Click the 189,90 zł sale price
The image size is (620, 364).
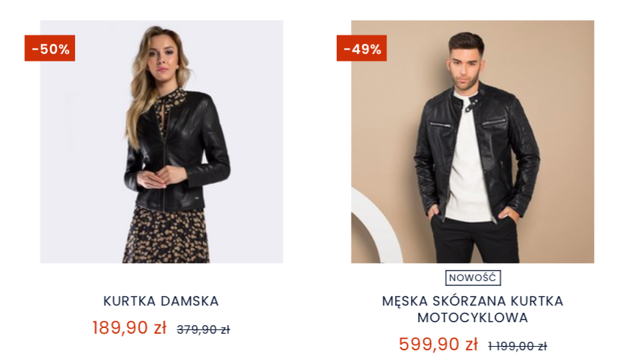coord(129,328)
